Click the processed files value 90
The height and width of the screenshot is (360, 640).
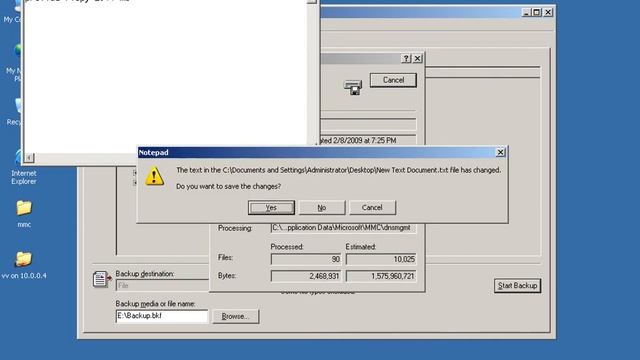click(x=306, y=259)
